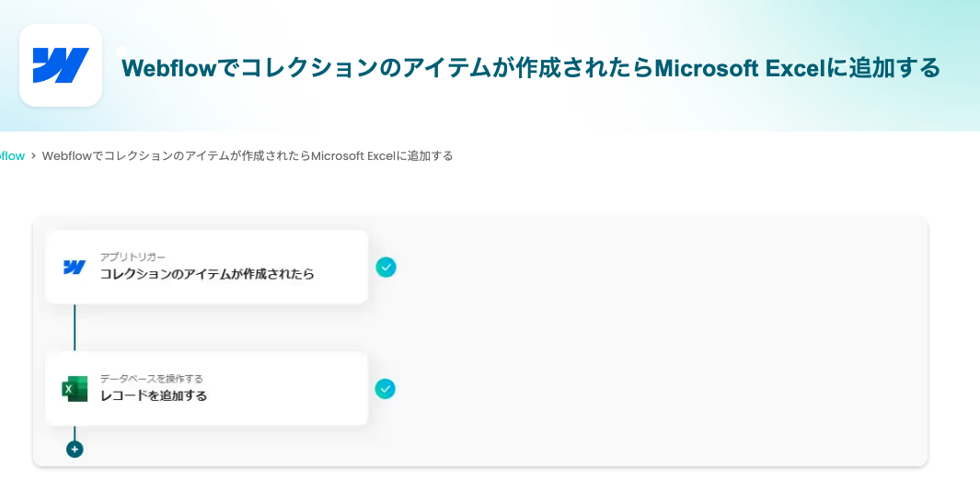Click the データベースを操作する label
980x481 pixels.
151,378
